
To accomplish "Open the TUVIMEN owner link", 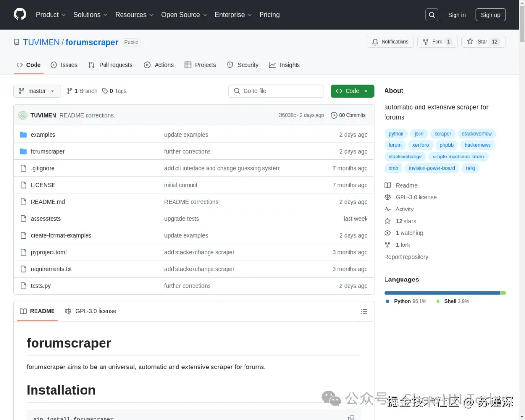I will point(41,42).
